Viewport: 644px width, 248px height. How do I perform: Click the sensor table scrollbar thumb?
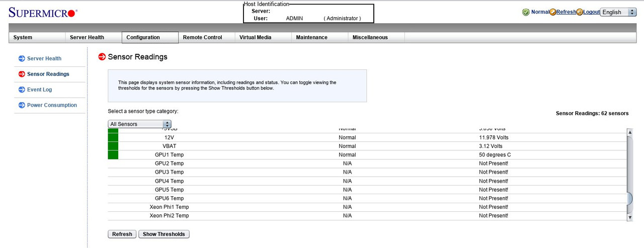[629, 198]
